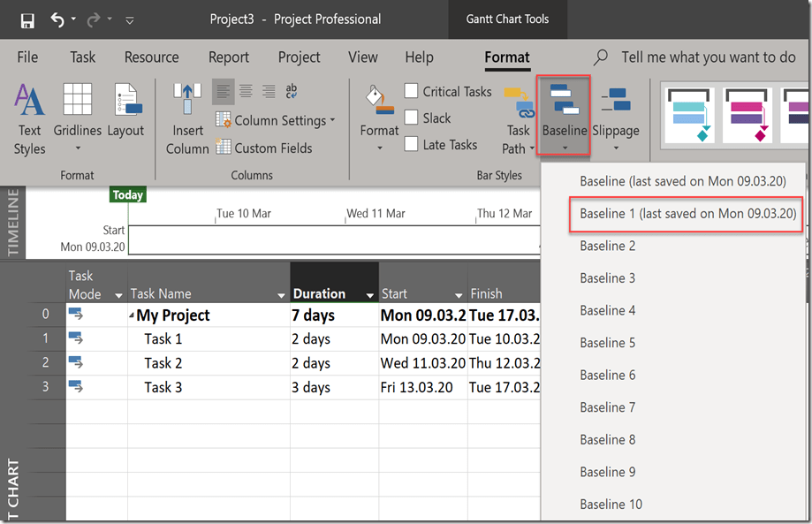
Task: Click the Undo arrow icon
Action: [57, 19]
